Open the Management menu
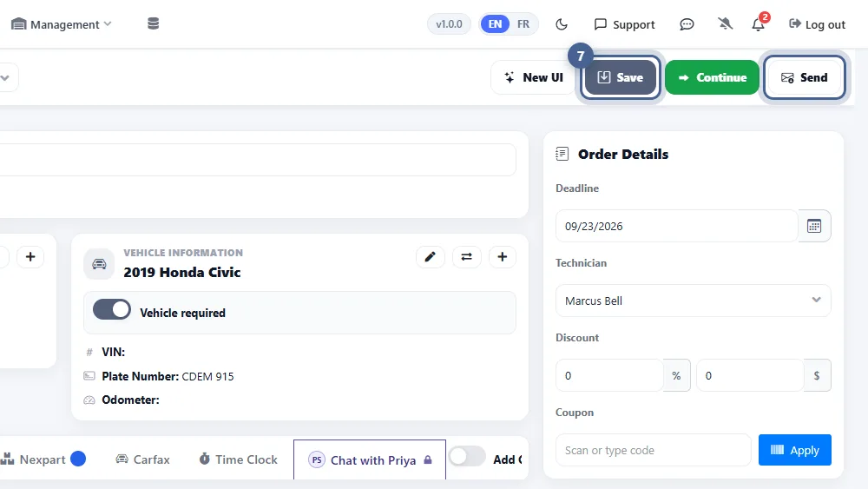The width and height of the screenshot is (868, 489). 61,24
